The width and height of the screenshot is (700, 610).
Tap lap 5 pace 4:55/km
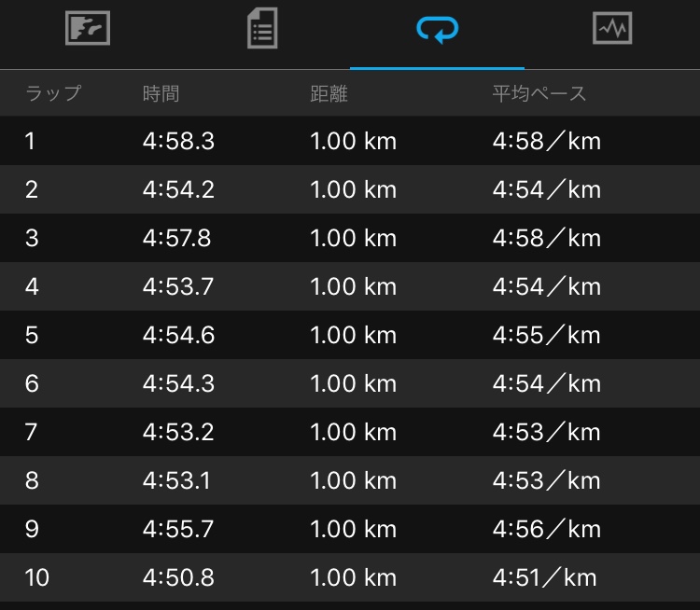(546, 335)
